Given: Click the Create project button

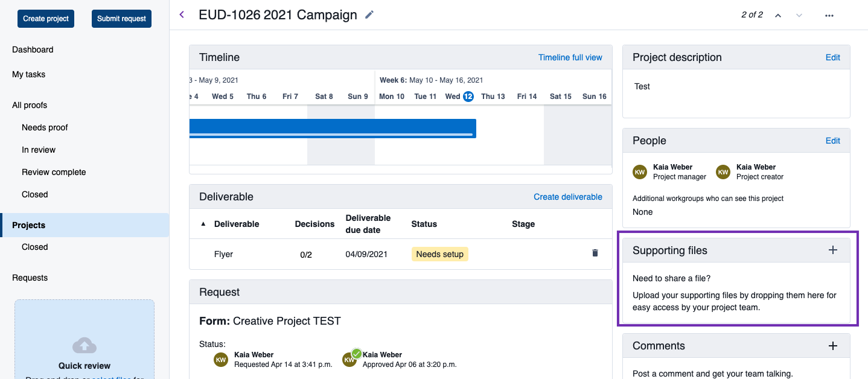Looking at the screenshot, I should 46,19.
